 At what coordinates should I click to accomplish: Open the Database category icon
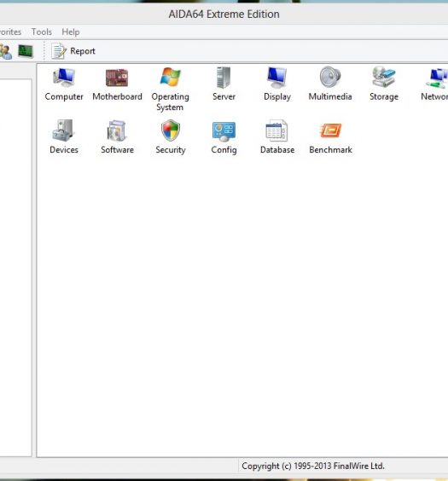pos(276,130)
